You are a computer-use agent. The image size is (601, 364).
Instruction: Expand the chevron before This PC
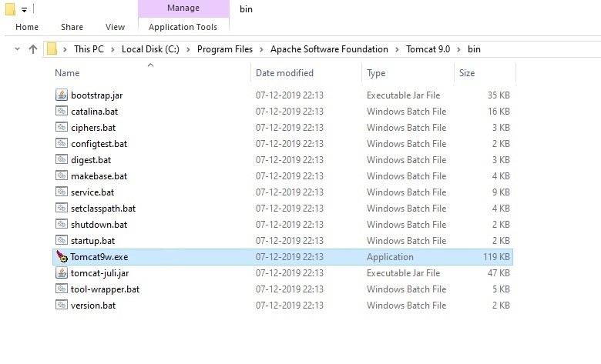click(x=65, y=49)
